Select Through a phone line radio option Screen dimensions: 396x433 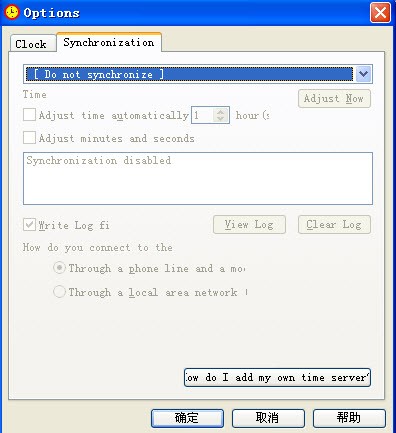pos(59,268)
